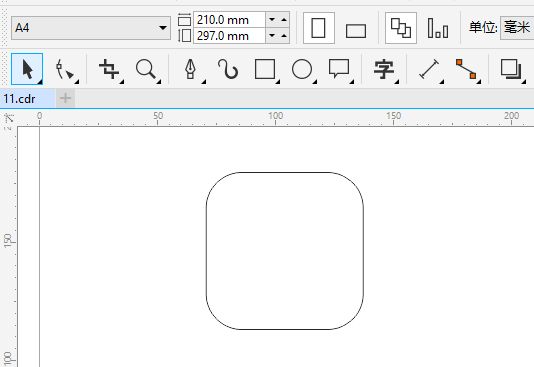The height and width of the screenshot is (367, 534).
Task: Increase page height with up arrow
Action: coord(284,35)
